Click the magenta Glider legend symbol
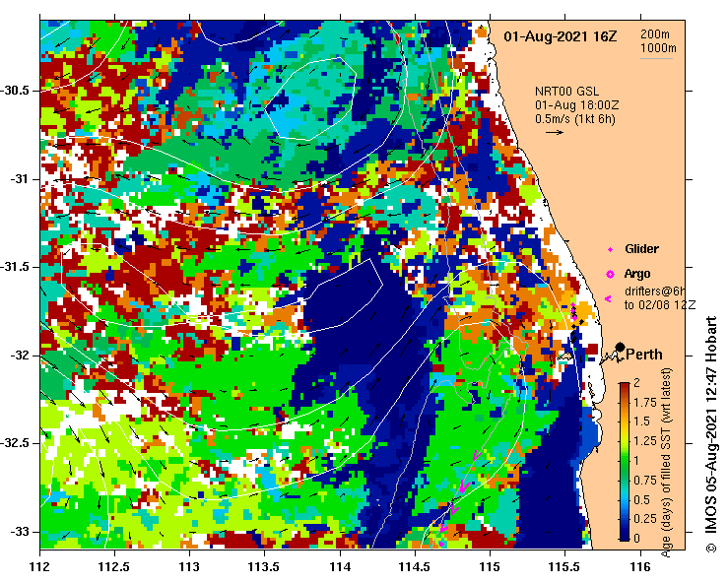The height and width of the screenshot is (583, 728). (610, 250)
